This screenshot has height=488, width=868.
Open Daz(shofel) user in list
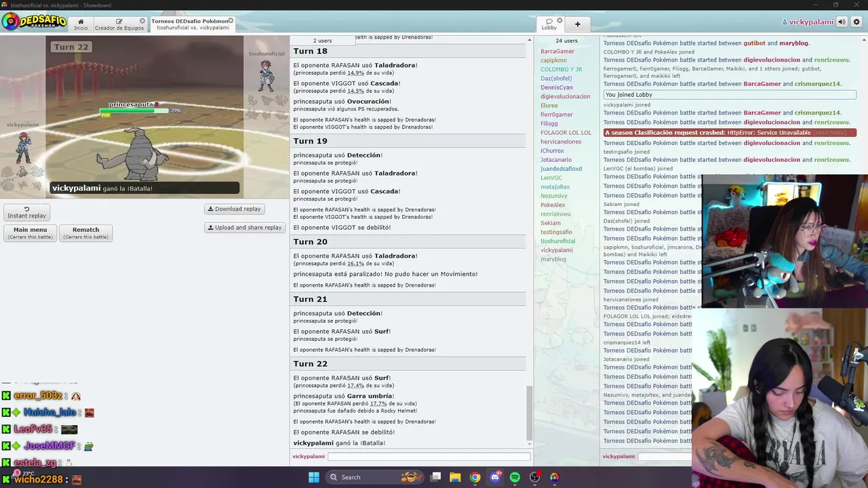[556, 79]
